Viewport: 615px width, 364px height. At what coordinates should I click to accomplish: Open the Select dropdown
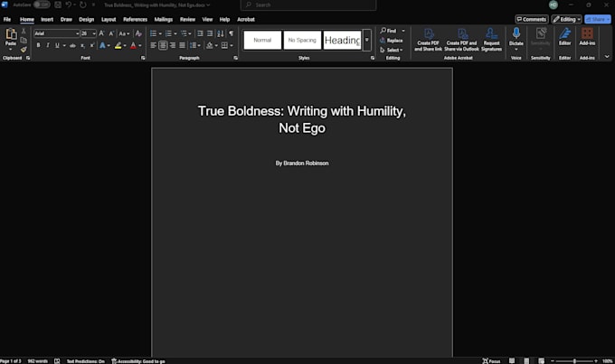pyautogui.click(x=392, y=50)
